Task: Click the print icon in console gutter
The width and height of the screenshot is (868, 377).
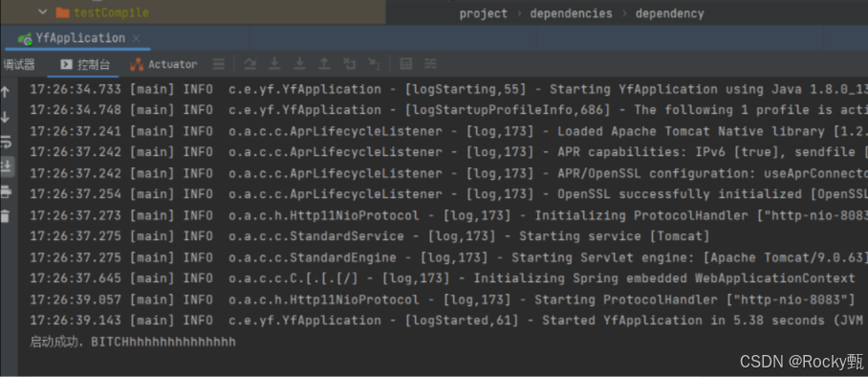Action: point(6,192)
